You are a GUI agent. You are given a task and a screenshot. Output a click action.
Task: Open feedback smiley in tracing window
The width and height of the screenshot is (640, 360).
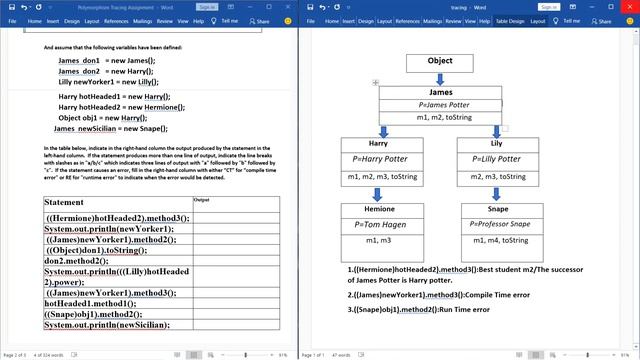(630, 21)
